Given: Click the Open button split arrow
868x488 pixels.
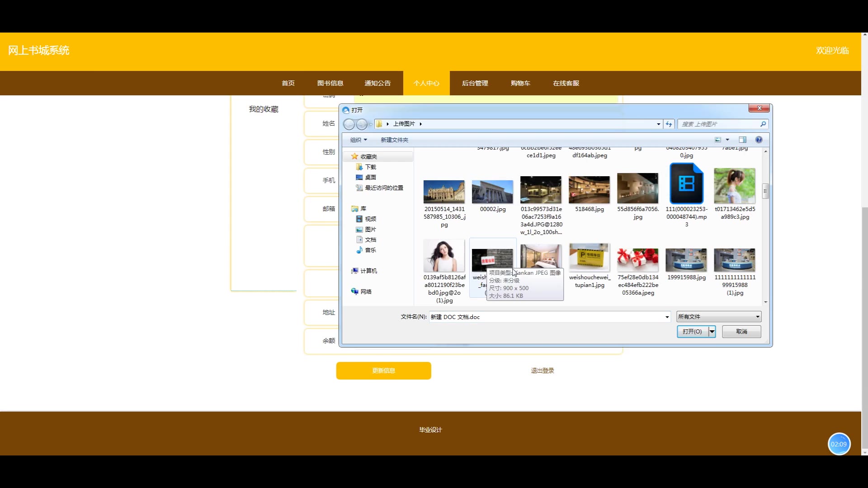Looking at the screenshot, I should point(712,332).
